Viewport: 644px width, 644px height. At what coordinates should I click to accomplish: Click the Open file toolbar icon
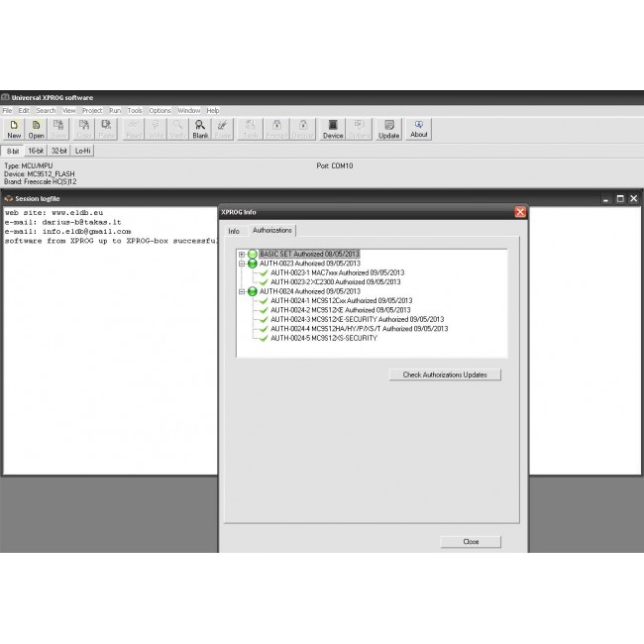pyautogui.click(x=37, y=129)
